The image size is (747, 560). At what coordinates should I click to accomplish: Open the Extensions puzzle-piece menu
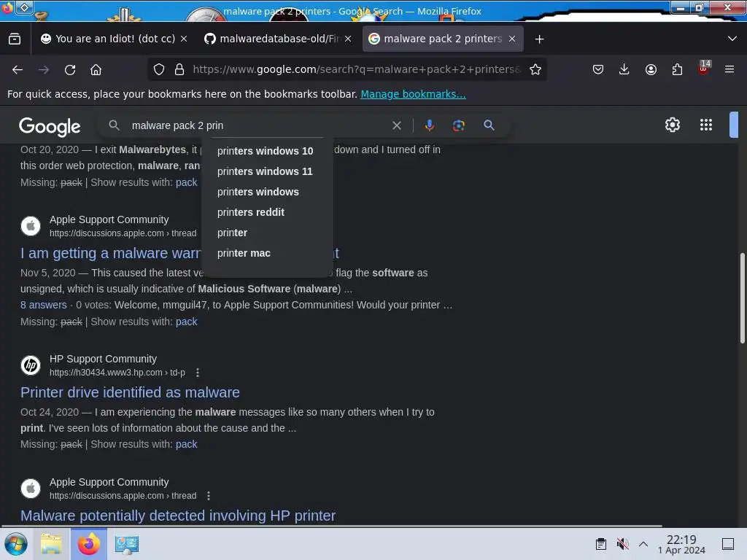(x=677, y=69)
